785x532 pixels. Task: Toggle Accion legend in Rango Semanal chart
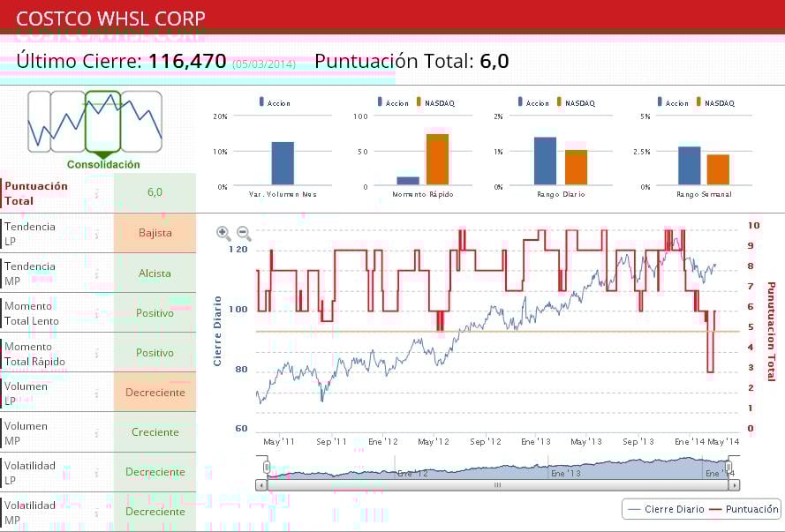[x=673, y=102]
